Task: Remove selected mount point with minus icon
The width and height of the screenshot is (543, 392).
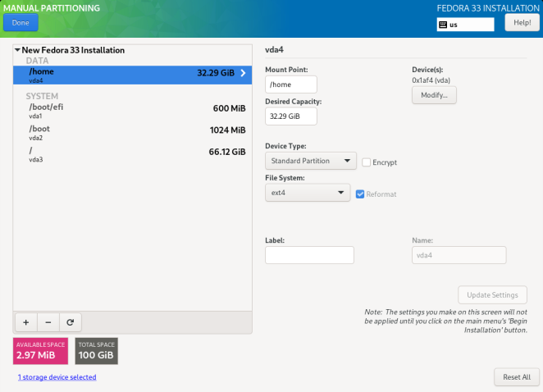Action: [x=48, y=322]
